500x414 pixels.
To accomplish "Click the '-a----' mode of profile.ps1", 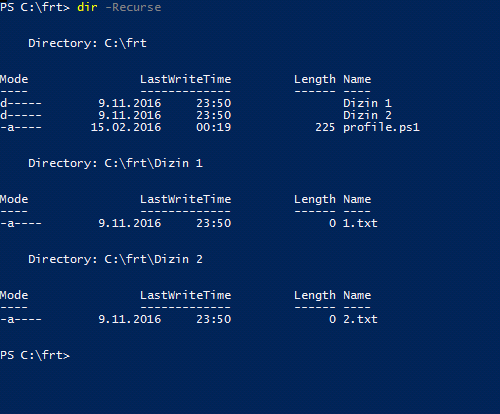I will (x=21, y=127).
